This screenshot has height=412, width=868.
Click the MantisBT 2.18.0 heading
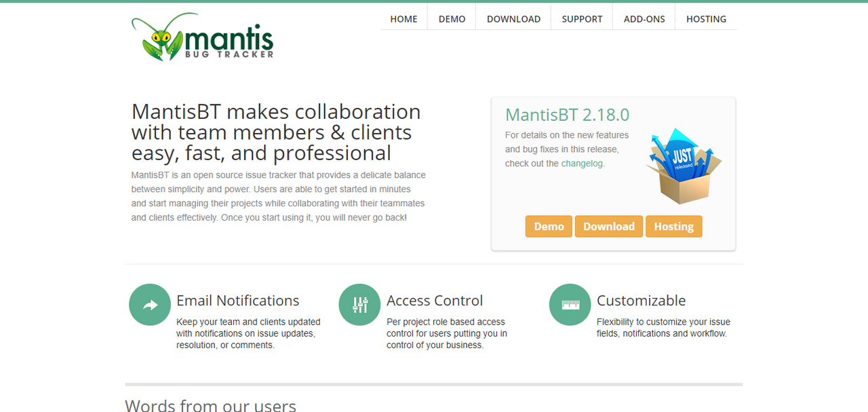pos(568,114)
